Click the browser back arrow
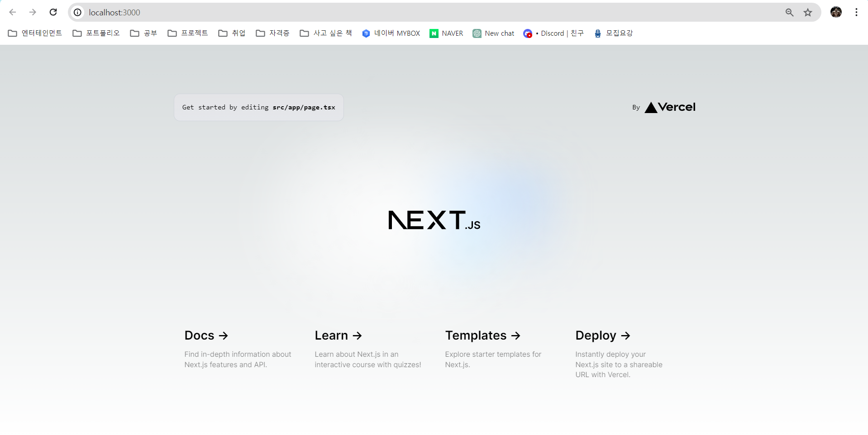868x435 pixels. coord(13,12)
